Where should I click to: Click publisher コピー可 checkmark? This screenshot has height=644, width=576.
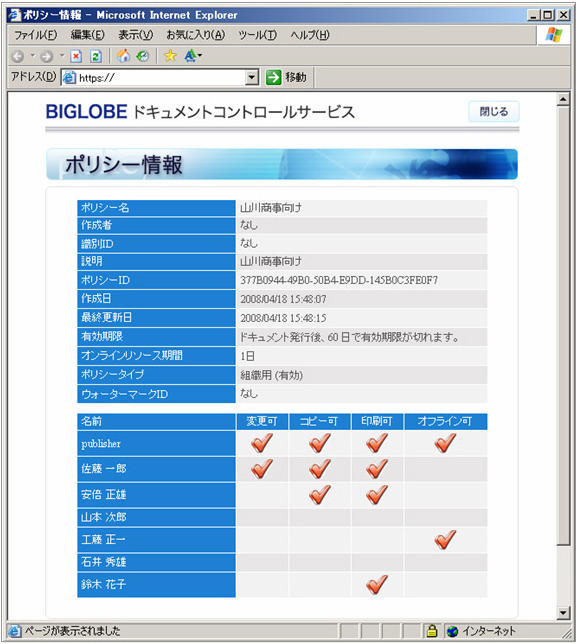click(x=320, y=443)
